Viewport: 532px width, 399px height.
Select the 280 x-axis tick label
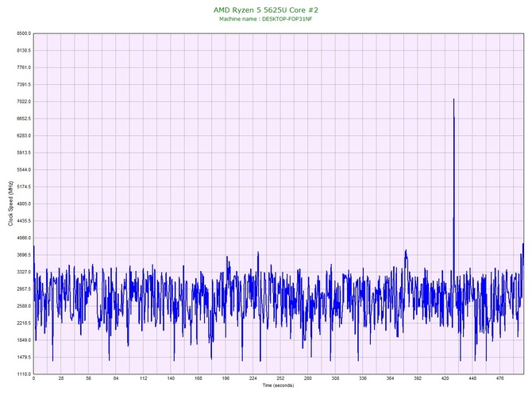click(308, 378)
